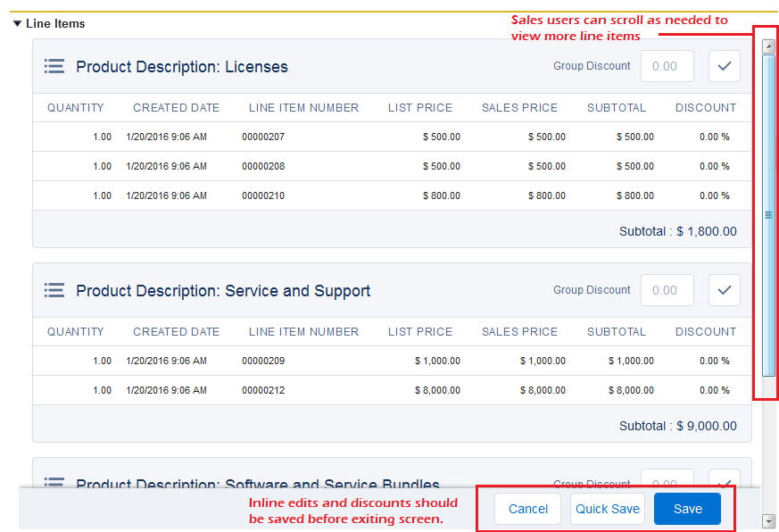
Task: Click quantity 1.00 for item 00000212
Action: point(102,390)
